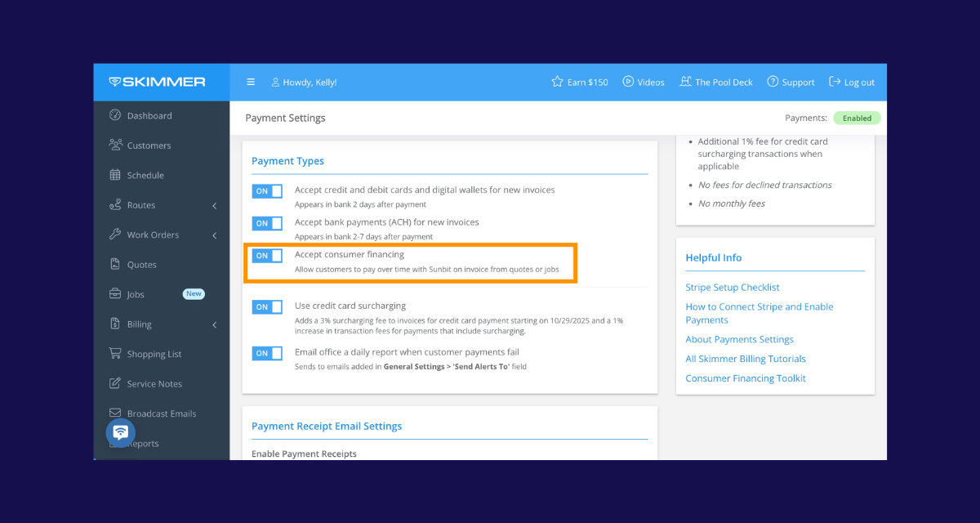This screenshot has height=523, width=980.
Task: Toggle accept consumer financing switch
Action: [x=267, y=256]
